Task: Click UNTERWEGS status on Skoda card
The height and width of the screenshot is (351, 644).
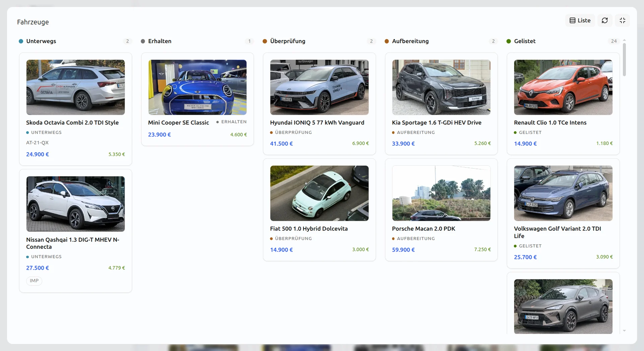Action: pos(44,133)
